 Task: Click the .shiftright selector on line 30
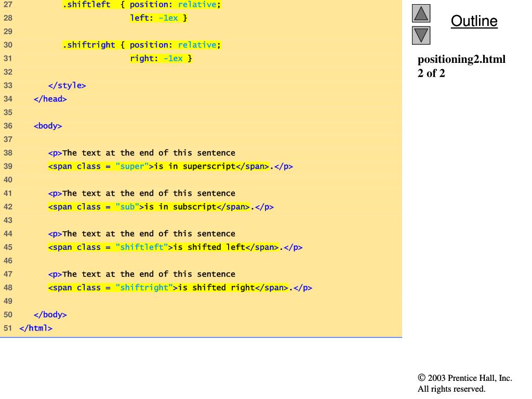pos(89,45)
